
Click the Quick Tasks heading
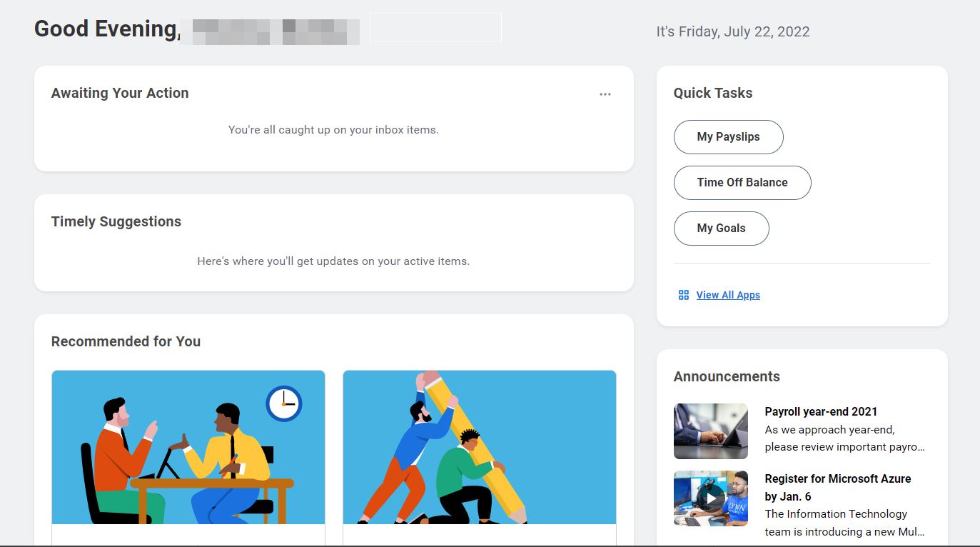point(713,93)
